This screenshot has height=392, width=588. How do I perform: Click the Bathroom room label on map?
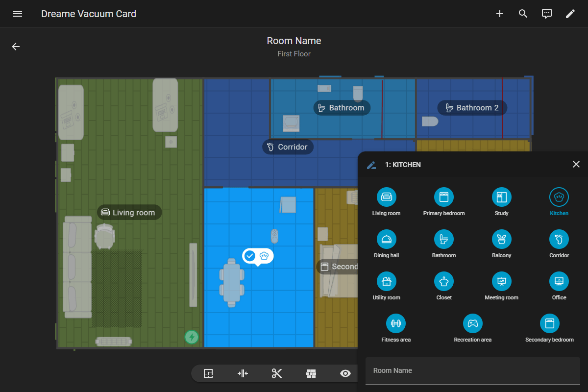pos(342,108)
